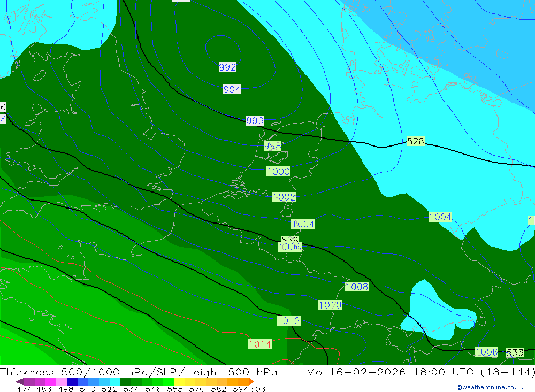Screen dimensions: 535x392
Task: Click the 1004 label directly below 1002
Action: coord(303,224)
